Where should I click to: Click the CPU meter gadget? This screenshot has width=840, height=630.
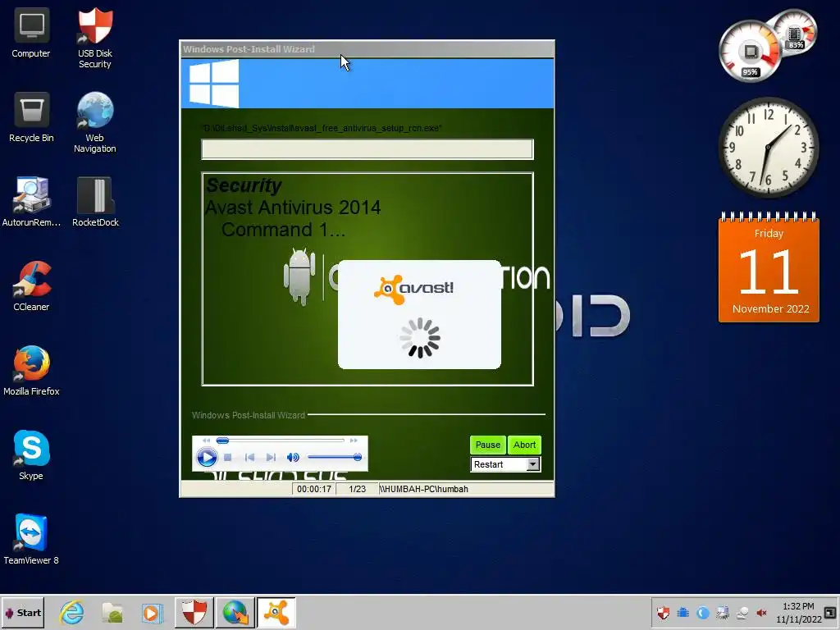click(x=750, y=52)
